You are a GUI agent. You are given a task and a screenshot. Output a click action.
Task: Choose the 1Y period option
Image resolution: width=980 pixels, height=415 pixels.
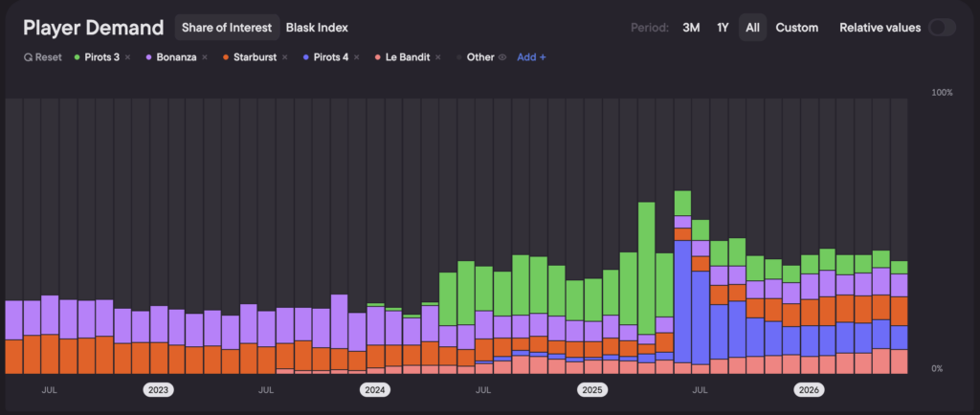(x=723, y=28)
